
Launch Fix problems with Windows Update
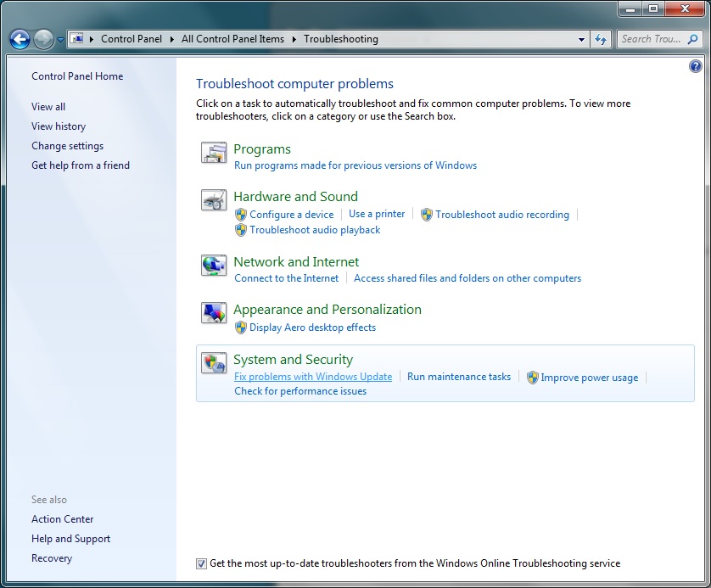click(313, 377)
